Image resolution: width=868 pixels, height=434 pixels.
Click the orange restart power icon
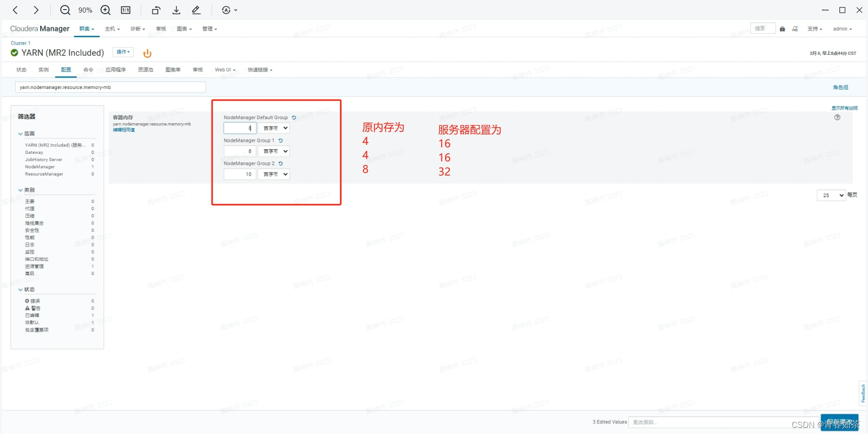pyautogui.click(x=147, y=53)
